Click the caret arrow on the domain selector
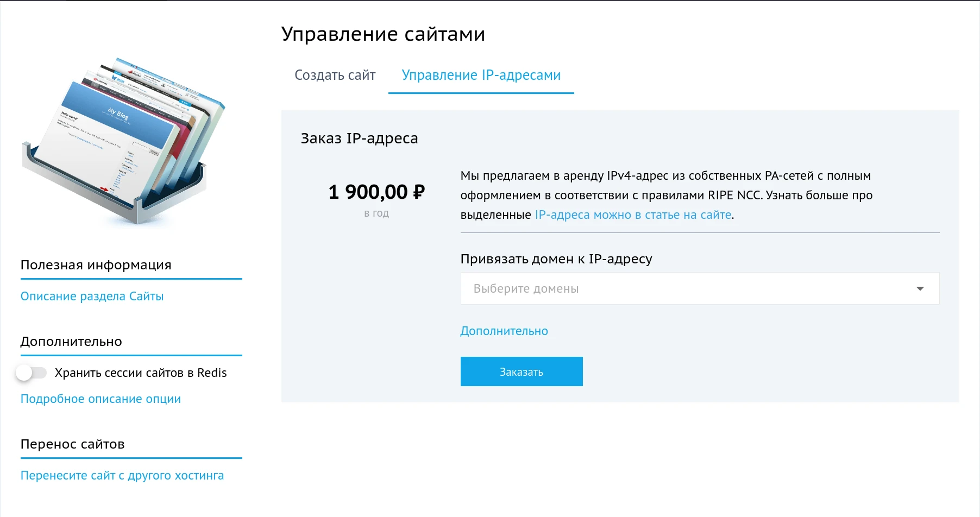980x517 pixels. click(x=920, y=288)
